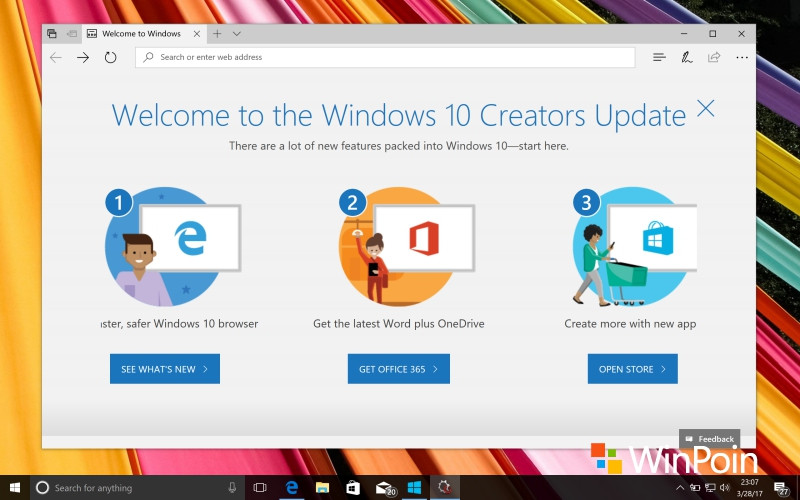
Task: Dismiss the welcome banner with X
Action: 706,108
